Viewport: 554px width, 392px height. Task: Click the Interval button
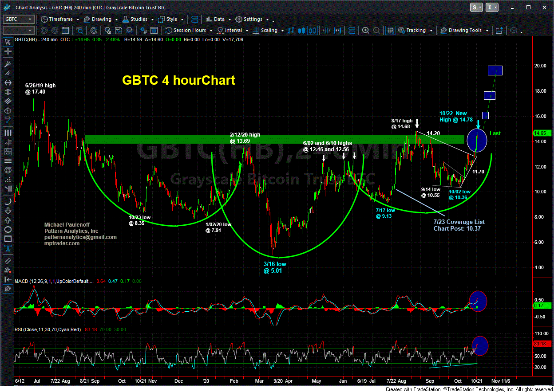coord(229,30)
